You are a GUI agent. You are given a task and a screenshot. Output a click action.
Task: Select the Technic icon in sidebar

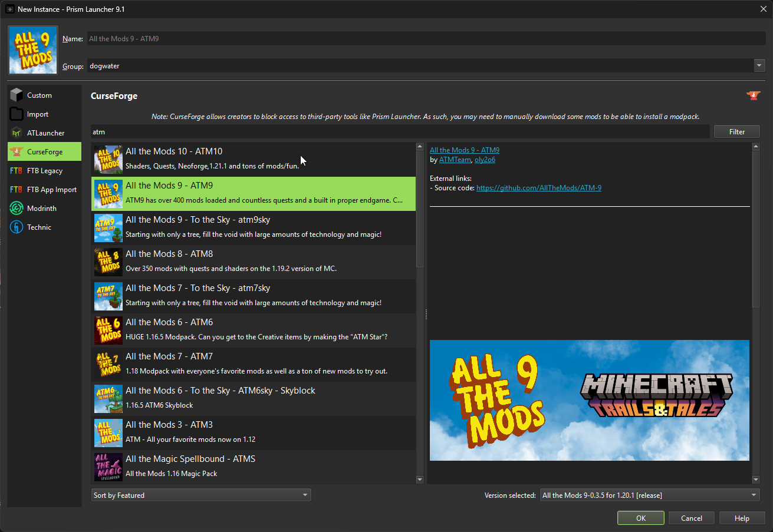pyautogui.click(x=17, y=227)
